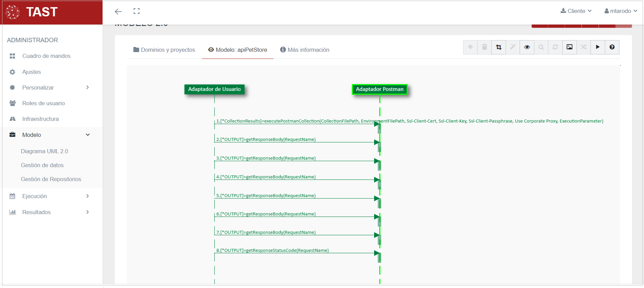
Task: Select message 8 getResponseStatusCode in the diagram
Action: 273,251
